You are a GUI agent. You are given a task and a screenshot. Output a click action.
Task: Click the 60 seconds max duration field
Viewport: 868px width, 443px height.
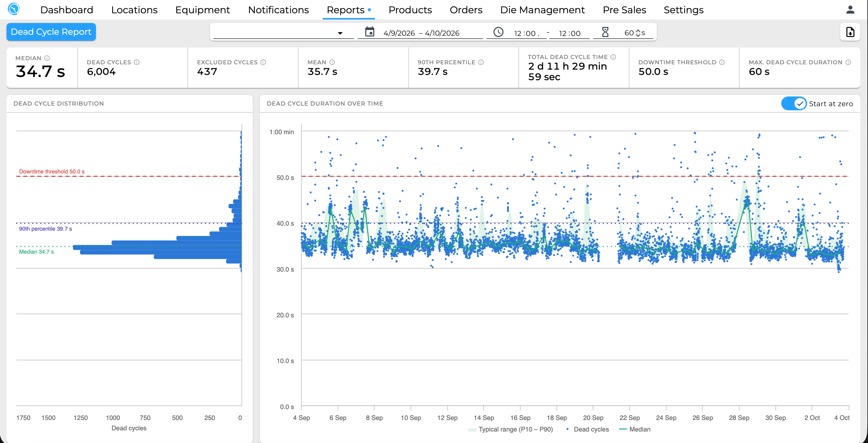(x=629, y=33)
